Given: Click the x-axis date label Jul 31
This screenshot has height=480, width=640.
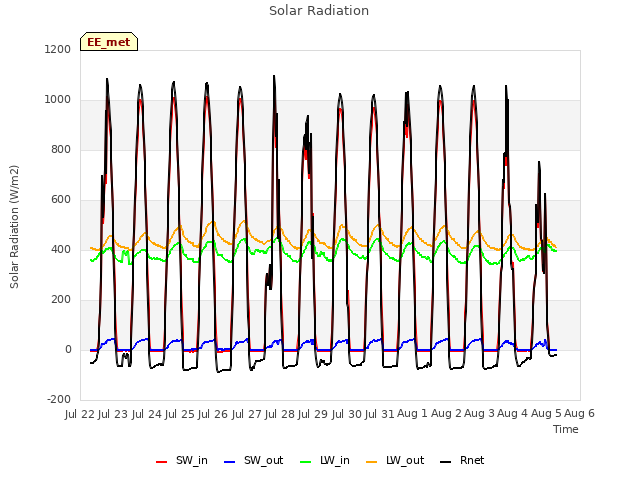Looking at the screenshot, I should pos(380,414).
